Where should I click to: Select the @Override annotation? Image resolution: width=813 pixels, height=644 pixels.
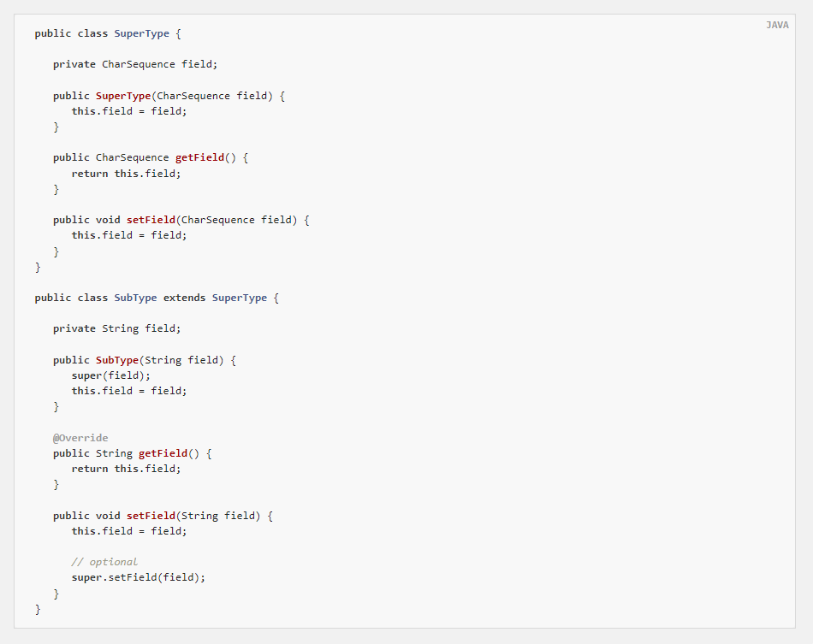(80, 438)
